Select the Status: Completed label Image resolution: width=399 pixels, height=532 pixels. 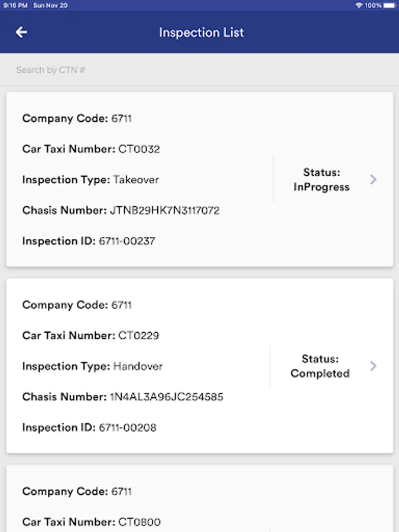[x=320, y=366]
